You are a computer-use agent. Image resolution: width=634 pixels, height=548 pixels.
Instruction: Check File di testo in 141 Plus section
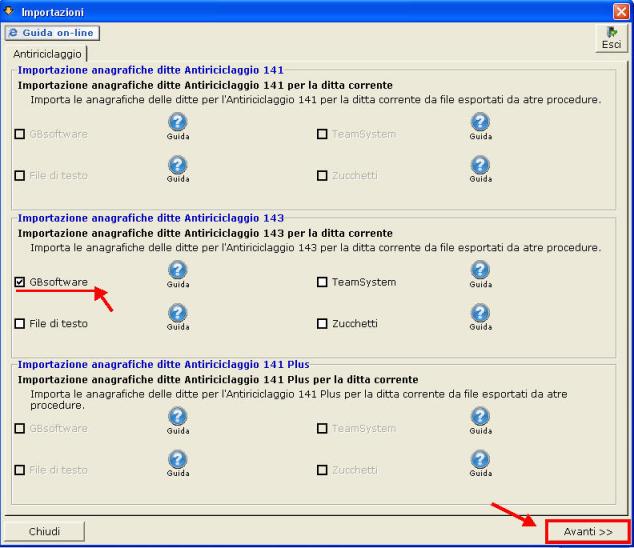(x=19, y=470)
